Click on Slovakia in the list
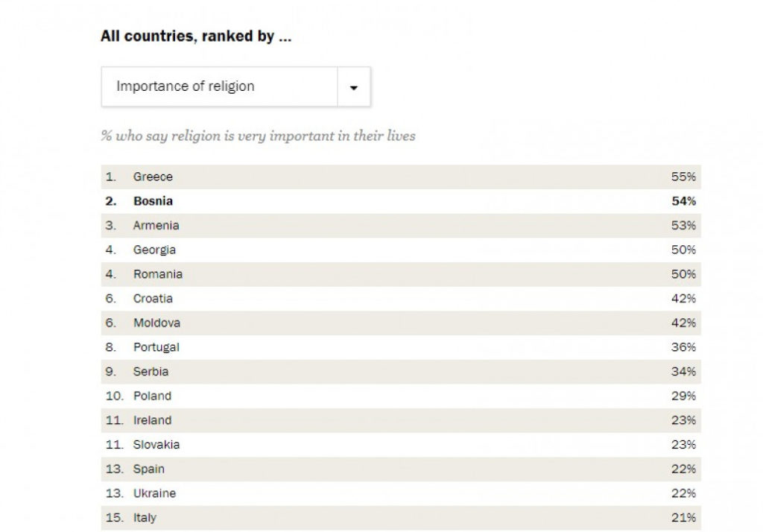Image resolution: width=763 pixels, height=532 pixels. (156, 445)
